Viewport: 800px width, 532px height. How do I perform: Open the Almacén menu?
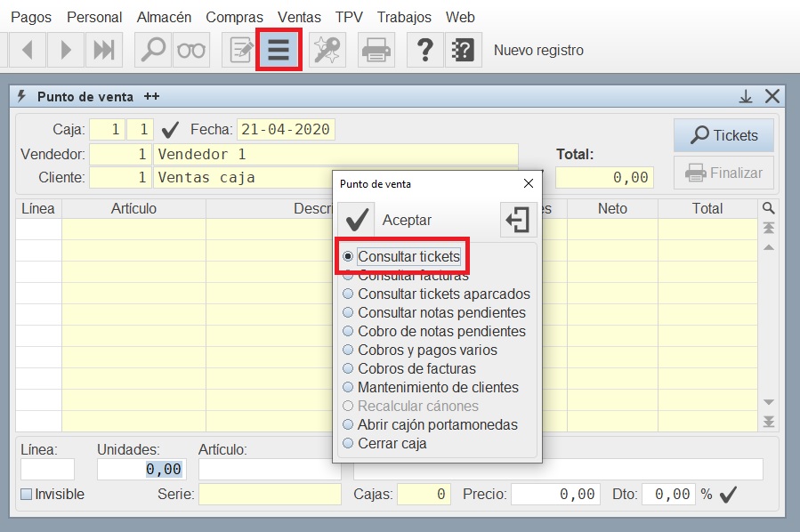click(164, 17)
